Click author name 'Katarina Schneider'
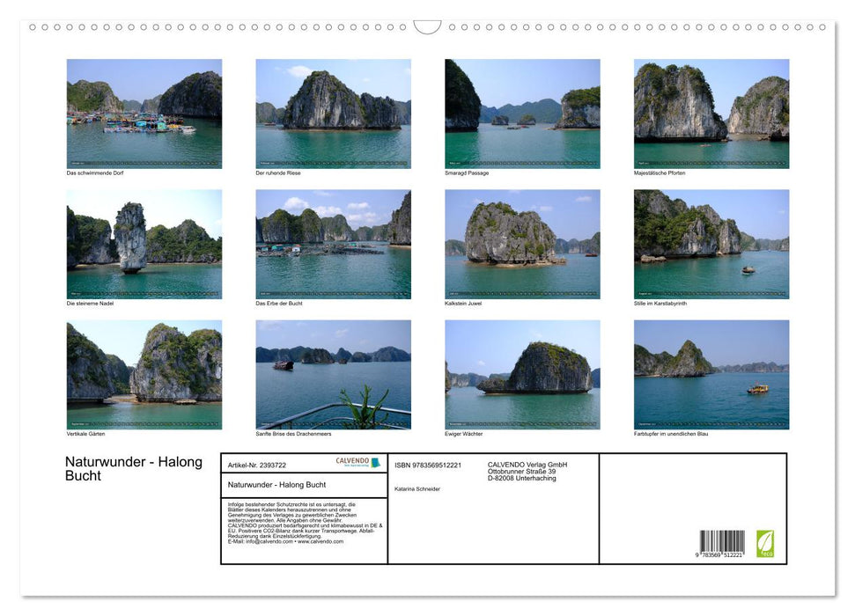The height and width of the screenshot is (616, 855). point(417,489)
